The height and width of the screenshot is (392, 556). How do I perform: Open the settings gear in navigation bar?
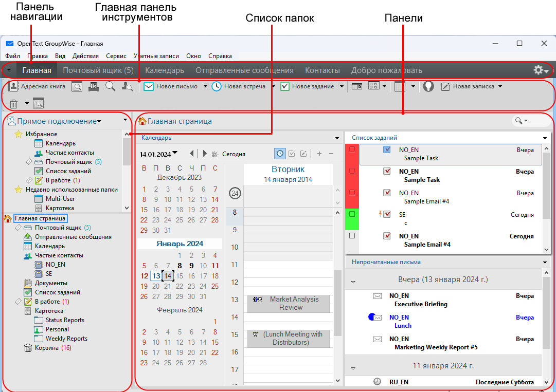pos(539,70)
